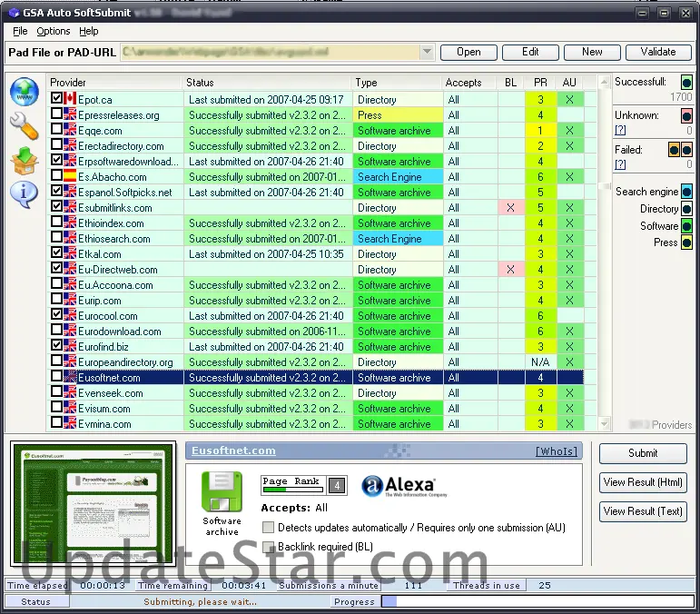The height and width of the screenshot is (614, 700).
Task: Check the Es.Abacho.com checkbox
Action: (x=56, y=175)
